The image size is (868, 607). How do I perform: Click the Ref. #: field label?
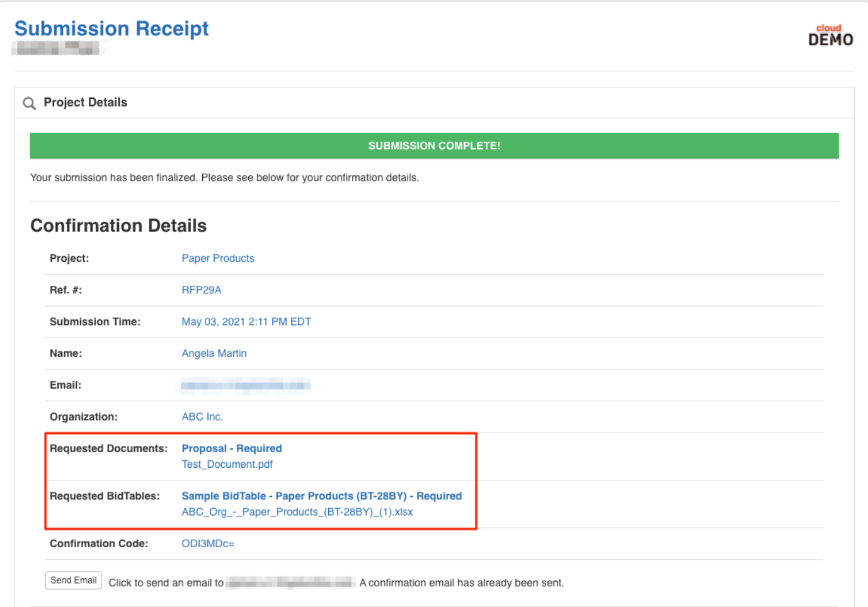tap(66, 290)
